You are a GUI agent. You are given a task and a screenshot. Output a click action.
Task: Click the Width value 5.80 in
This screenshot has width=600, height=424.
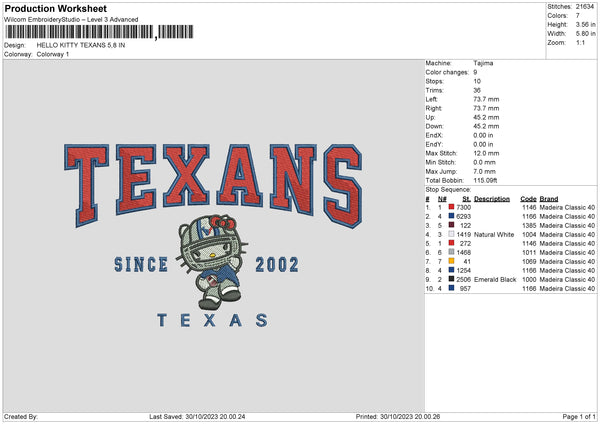[x=585, y=34]
